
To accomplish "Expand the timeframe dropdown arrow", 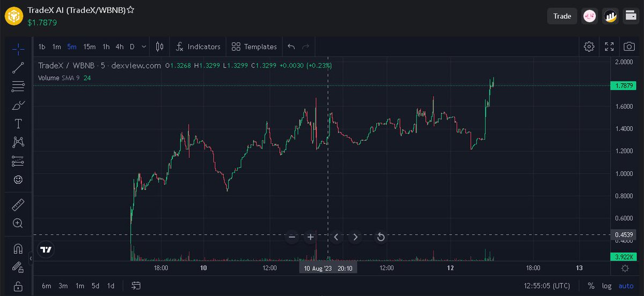I will [x=144, y=47].
